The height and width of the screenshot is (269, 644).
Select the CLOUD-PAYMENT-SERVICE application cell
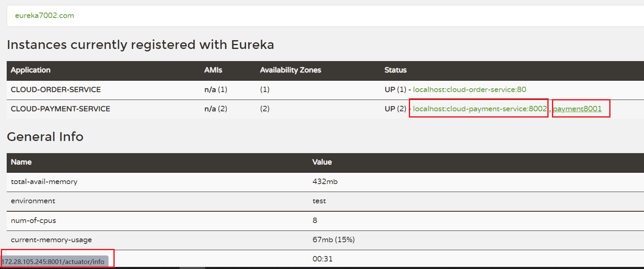pyautogui.click(x=60, y=109)
